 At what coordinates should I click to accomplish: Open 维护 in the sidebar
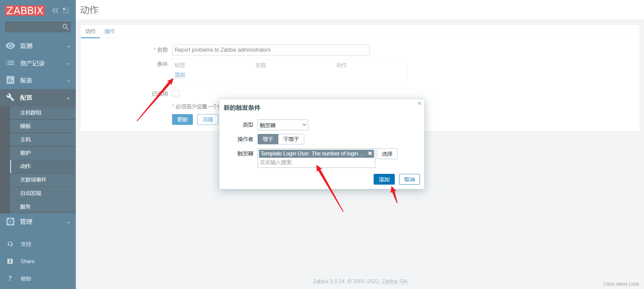click(43, 153)
